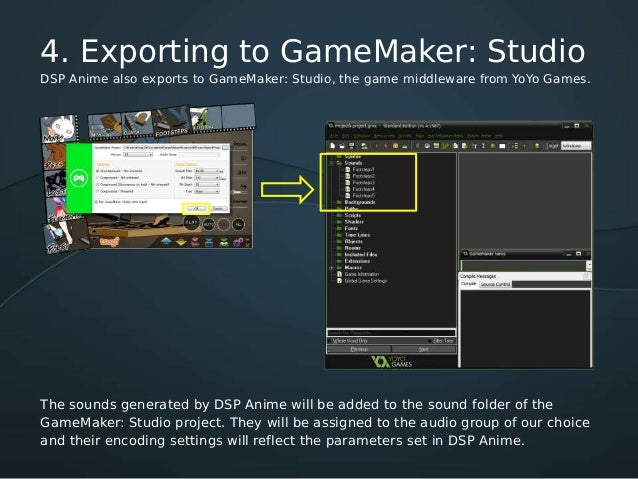Click the Open project icon in GameMaker toolbar
The width and height of the screenshot is (638, 479).
click(342, 146)
